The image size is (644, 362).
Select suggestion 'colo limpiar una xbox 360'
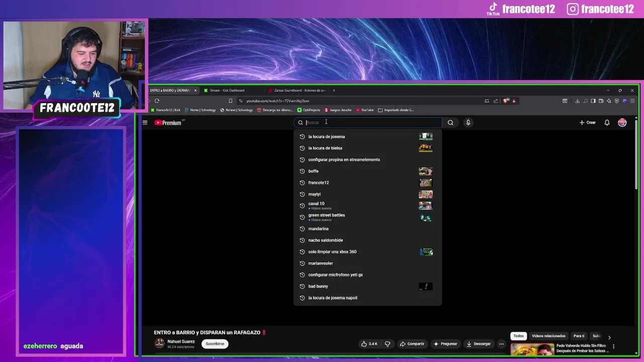click(x=368, y=252)
